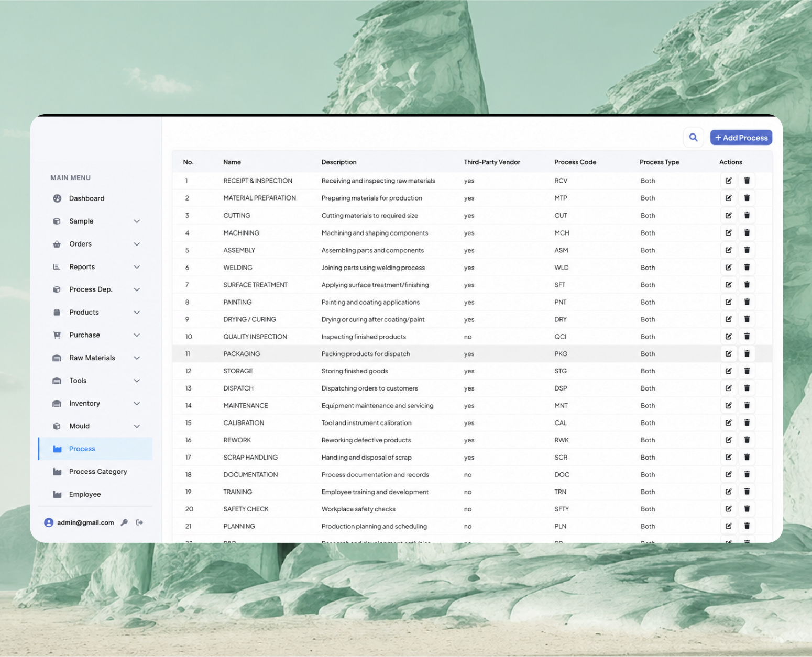Delete the CUTTING process row

tap(747, 215)
